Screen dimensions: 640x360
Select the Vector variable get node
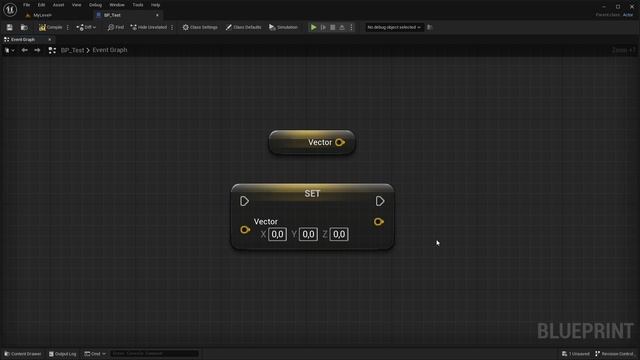pyautogui.click(x=312, y=142)
